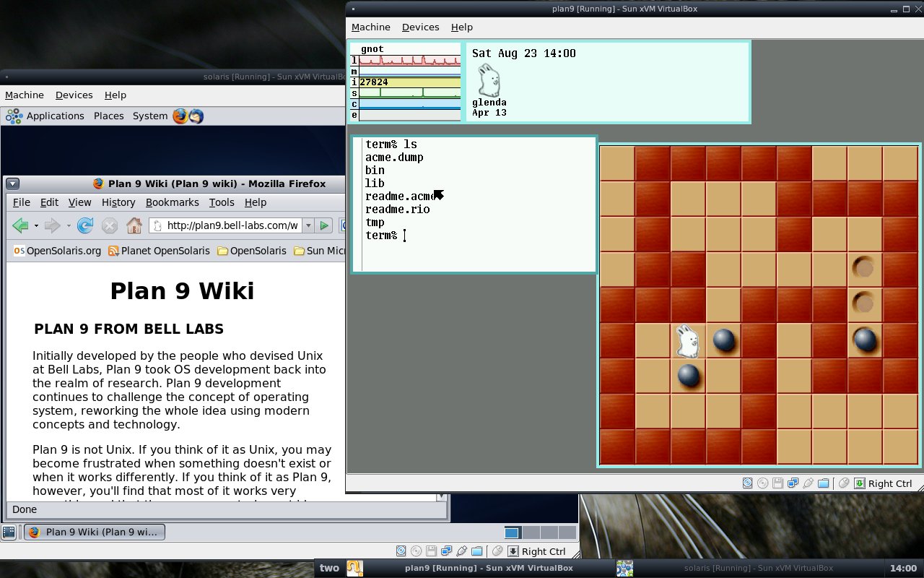The height and width of the screenshot is (578, 924).
Task: Click the green Go button beside URL bar
Action: [324, 225]
